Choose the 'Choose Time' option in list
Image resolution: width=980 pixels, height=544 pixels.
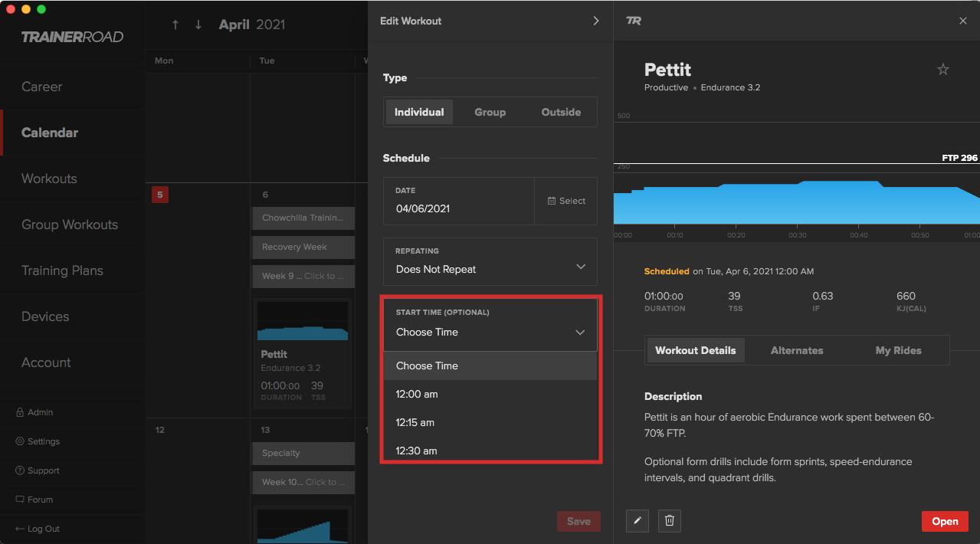(x=490, y=365)
